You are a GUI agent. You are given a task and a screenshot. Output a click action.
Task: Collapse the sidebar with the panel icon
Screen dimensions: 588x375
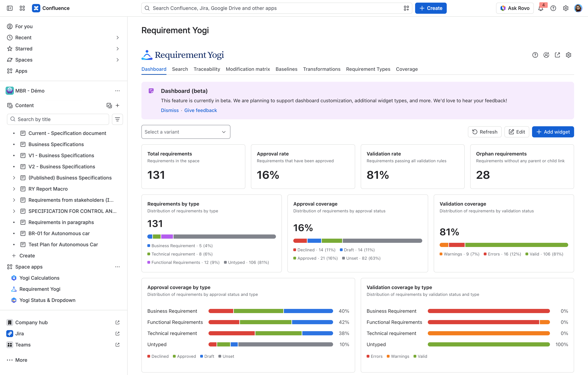[10, 8]
